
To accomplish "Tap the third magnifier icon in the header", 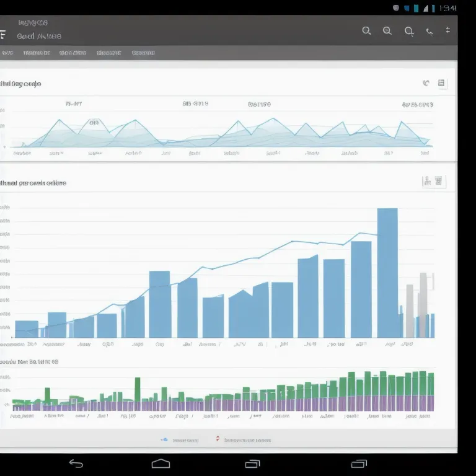I will tap(409, 30).
